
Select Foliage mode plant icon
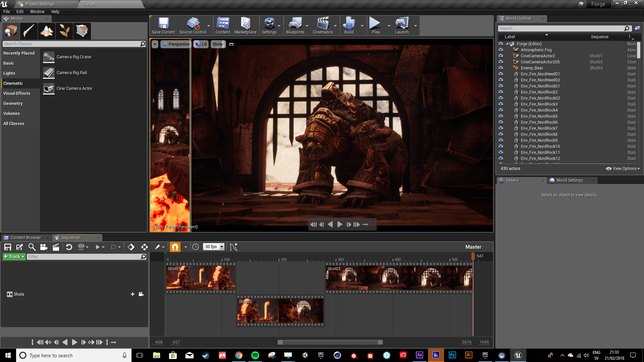(64, 31)
